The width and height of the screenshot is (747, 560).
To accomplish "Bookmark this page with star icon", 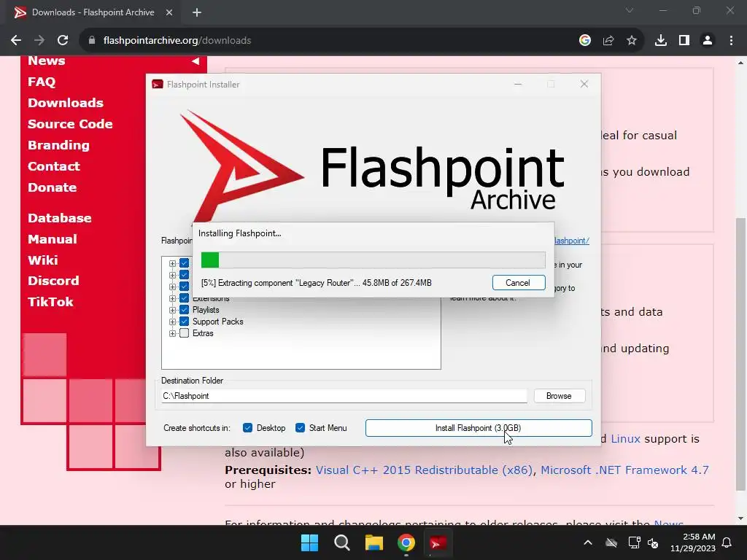I will pos(632,41).
